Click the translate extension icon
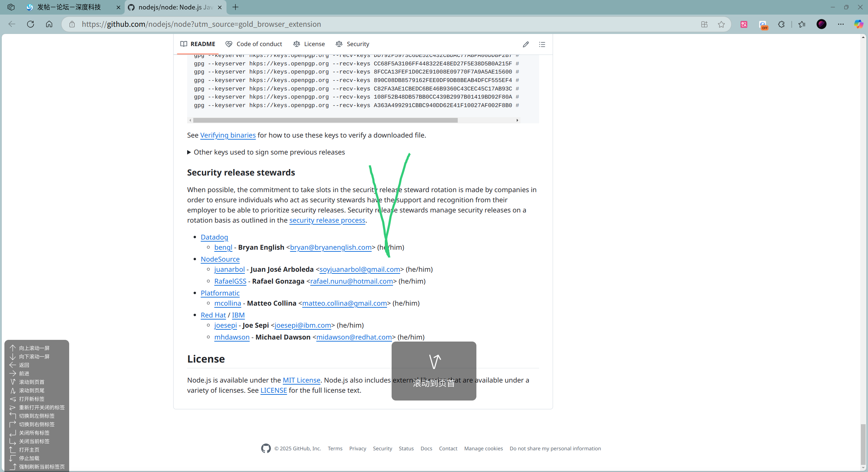 (x=744, y=24)
